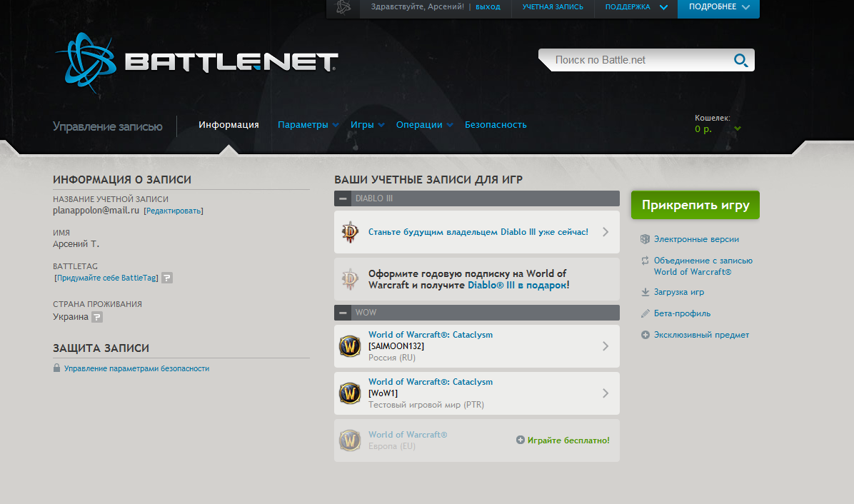Click the arrow on the WoW1 PTR row

pyautogui.click(x=605, y=393)
